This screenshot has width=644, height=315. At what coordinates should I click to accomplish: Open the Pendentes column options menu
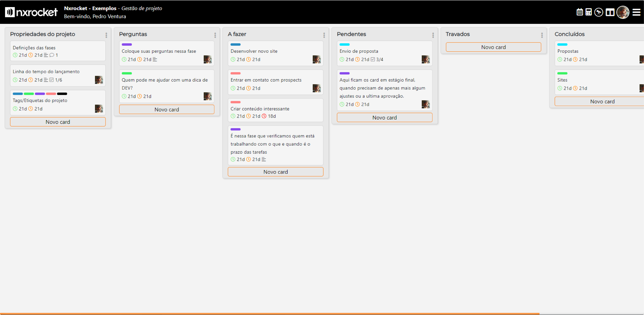433,35
